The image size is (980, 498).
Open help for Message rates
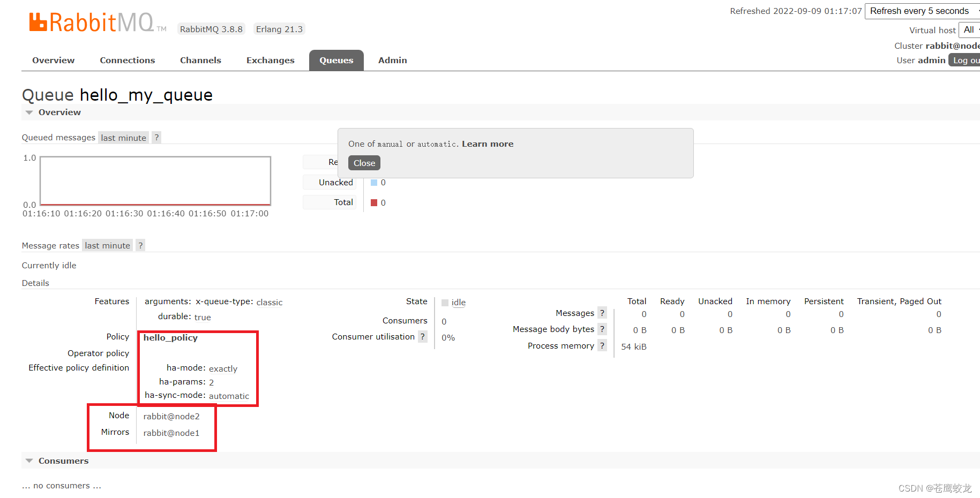pos(140,245)
